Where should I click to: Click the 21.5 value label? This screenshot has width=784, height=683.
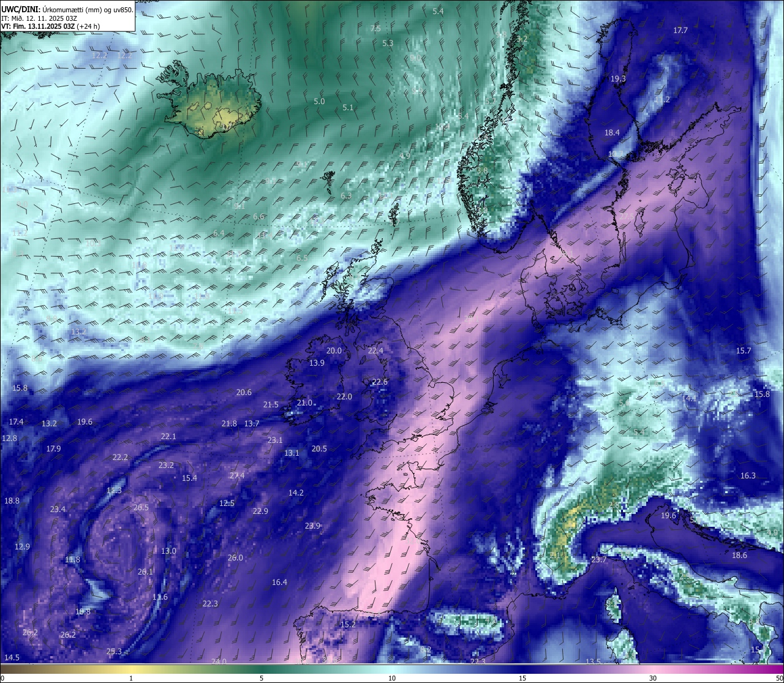click(x=271, y=404)
